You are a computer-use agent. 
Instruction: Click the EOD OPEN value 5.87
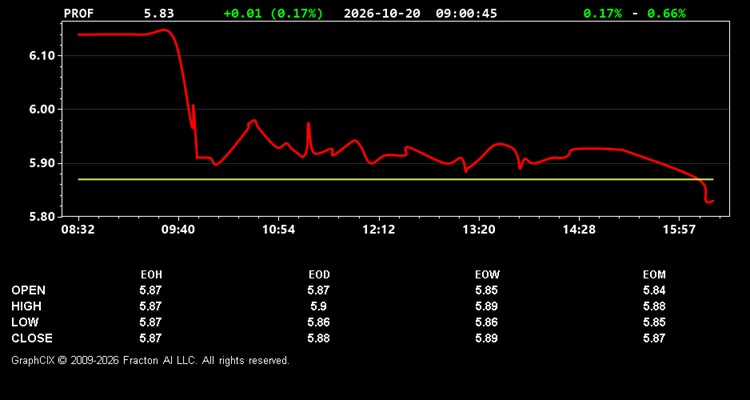(x=319, y=290)
